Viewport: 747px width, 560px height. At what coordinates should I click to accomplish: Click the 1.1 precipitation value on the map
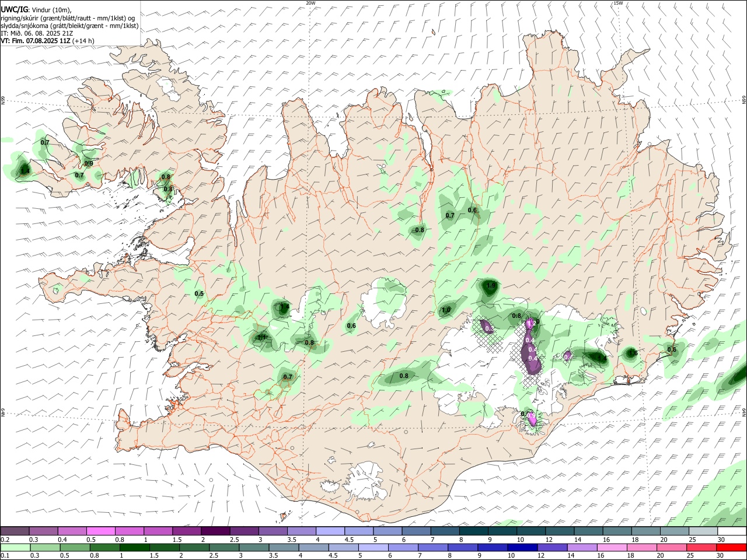click(261, 337)
